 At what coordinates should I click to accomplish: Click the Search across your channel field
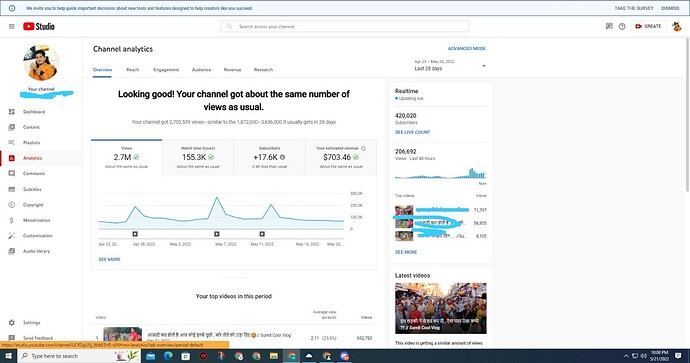click(x=345, y=26)
